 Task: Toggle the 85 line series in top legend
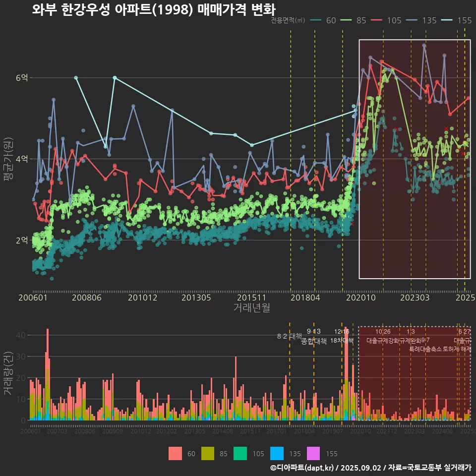click(354, 20)
